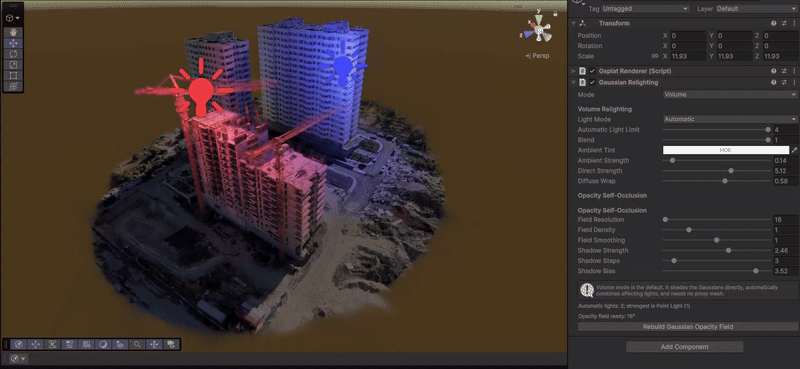Screen dimensions: 800x369
Task: Collapse the Gaussian Relighting component
Action: tap(573, 82)
